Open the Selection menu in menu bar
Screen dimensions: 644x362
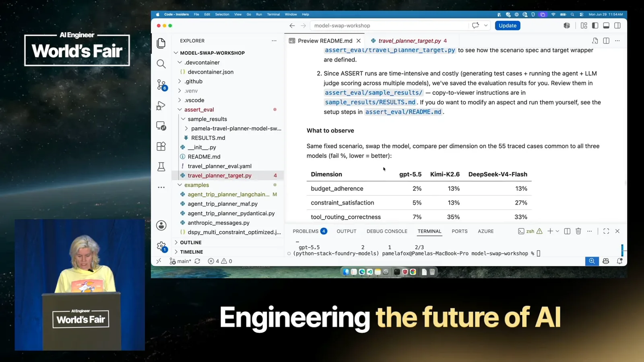[222, 14]
